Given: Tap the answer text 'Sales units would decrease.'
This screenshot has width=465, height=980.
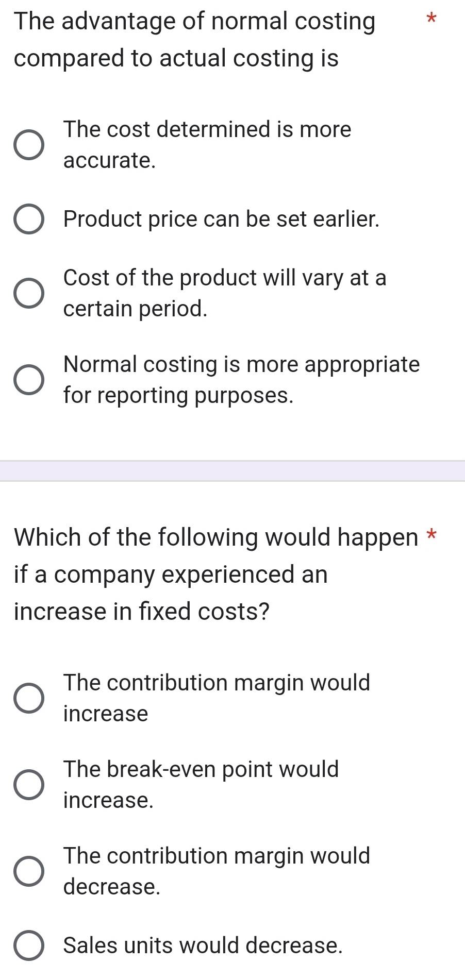Looking at the screenshot, I should [203, 945].
